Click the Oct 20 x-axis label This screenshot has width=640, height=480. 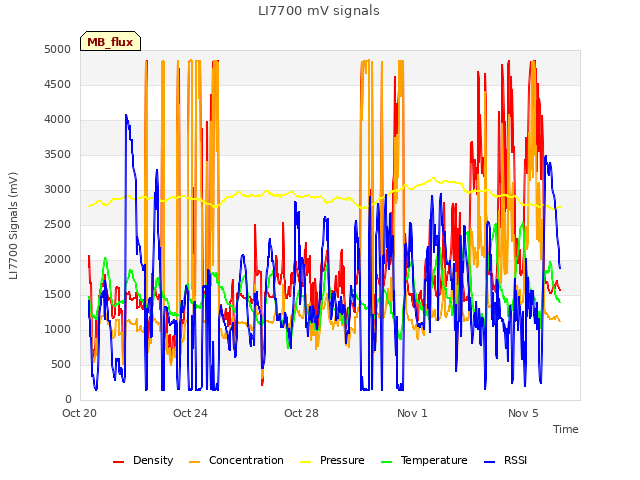pos(80,413)
